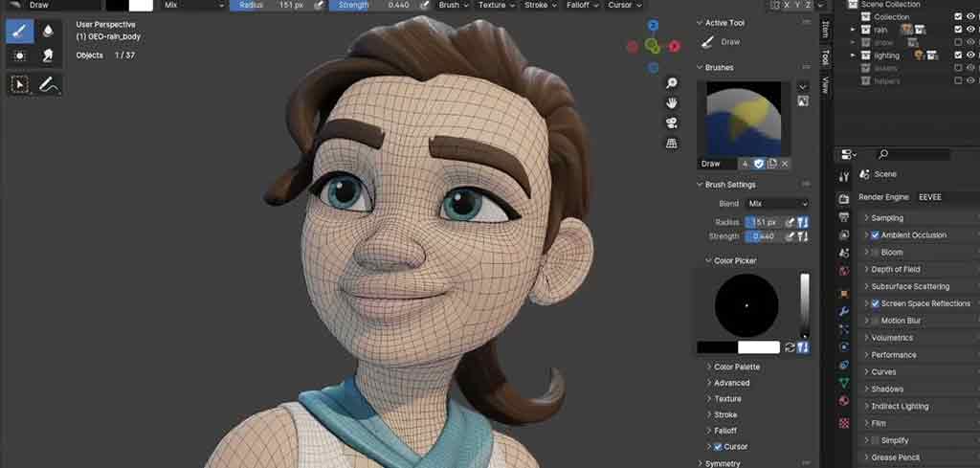Select the Draw brush tool in toolbar

[x=19, y=31]
